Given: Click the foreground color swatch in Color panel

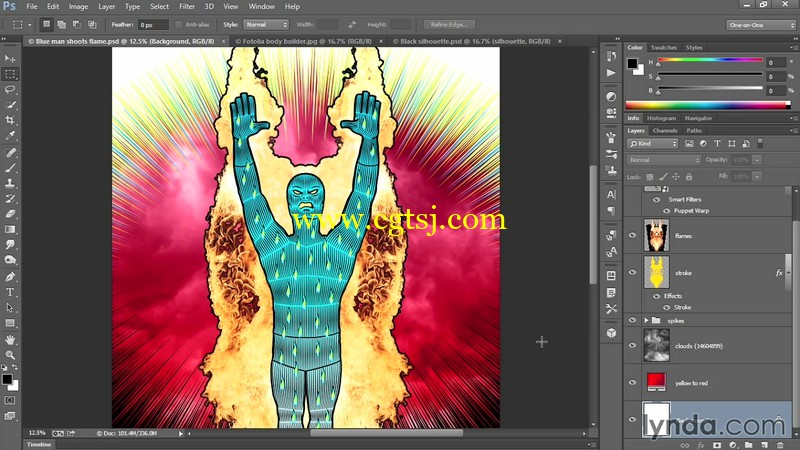Looking at the screenshot, I should [632, 64].
